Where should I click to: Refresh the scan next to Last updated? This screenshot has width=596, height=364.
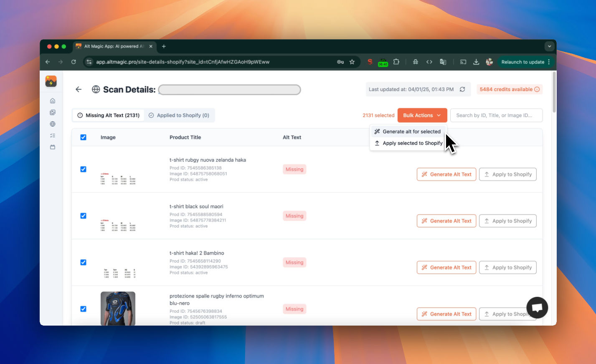(462, 89)
